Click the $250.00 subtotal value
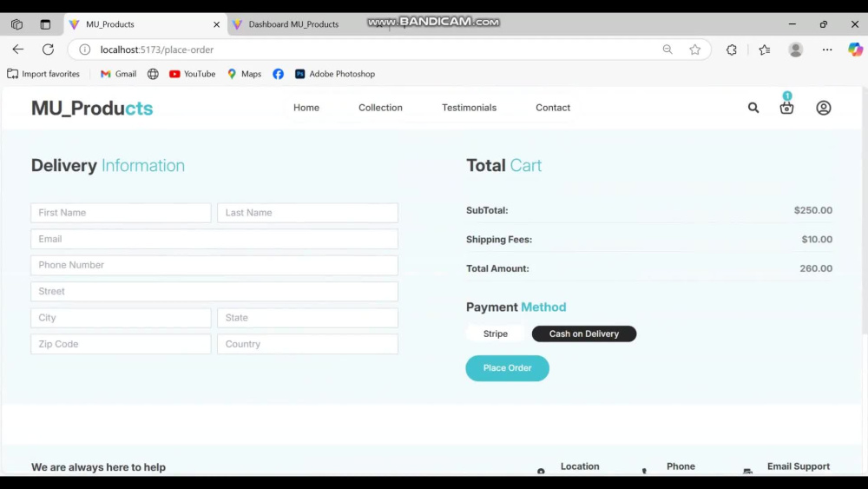The height and width of the screenshot is (489, 868). pyautogui.click(x=812, y=210)
